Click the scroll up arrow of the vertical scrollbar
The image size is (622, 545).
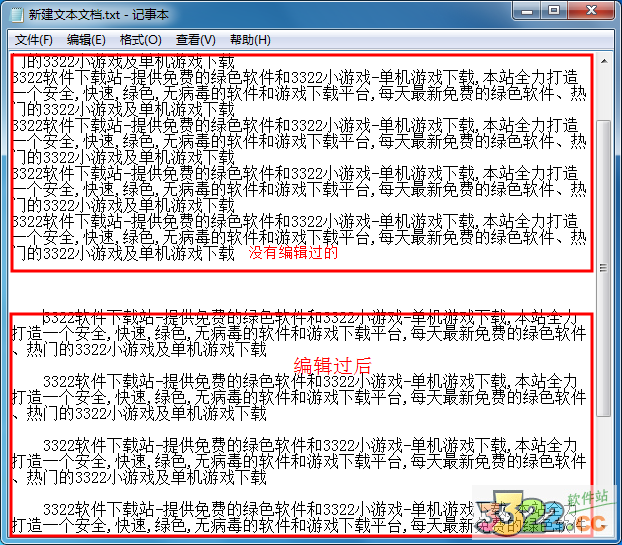tap(604, 61)
